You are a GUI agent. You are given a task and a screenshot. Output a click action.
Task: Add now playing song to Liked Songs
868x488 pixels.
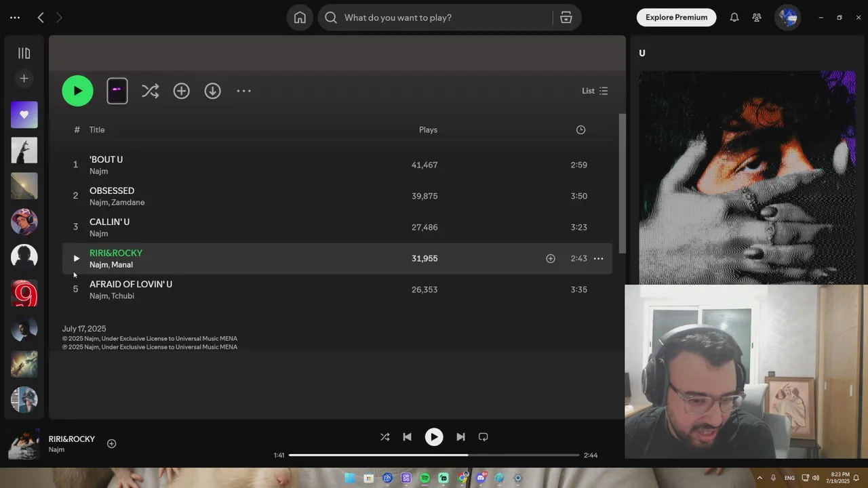(112, 444)
